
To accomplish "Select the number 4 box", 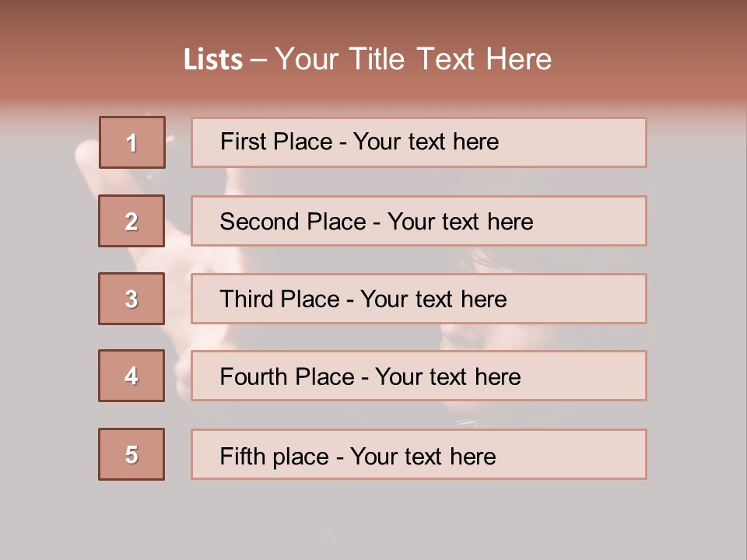I will click(x=132, y=376).
